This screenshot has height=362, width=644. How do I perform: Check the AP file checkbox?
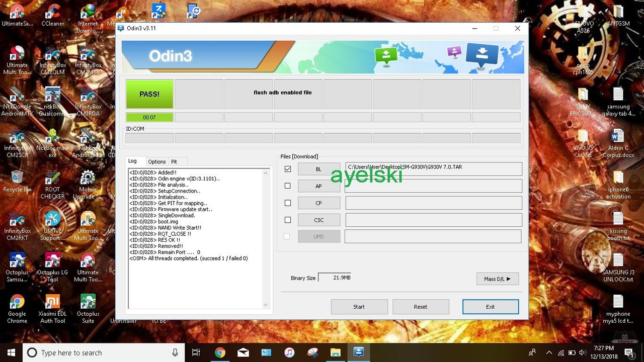click(288, 186)
